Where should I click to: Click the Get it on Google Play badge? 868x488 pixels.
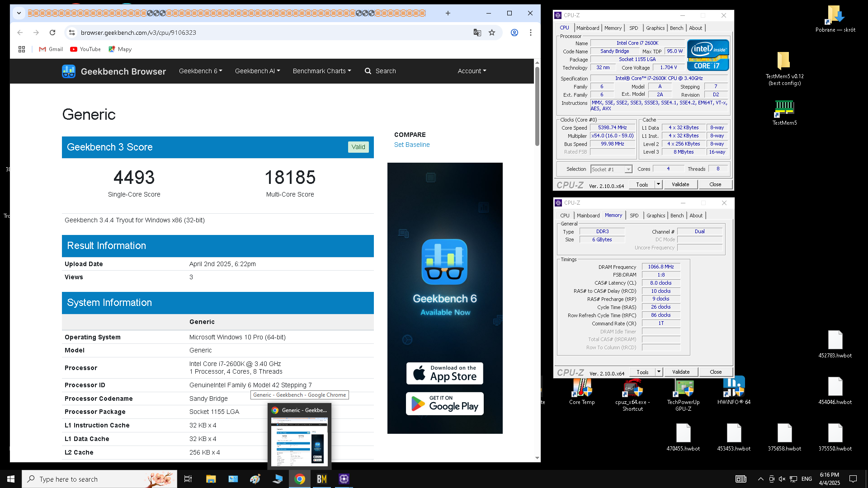[445, 404]
